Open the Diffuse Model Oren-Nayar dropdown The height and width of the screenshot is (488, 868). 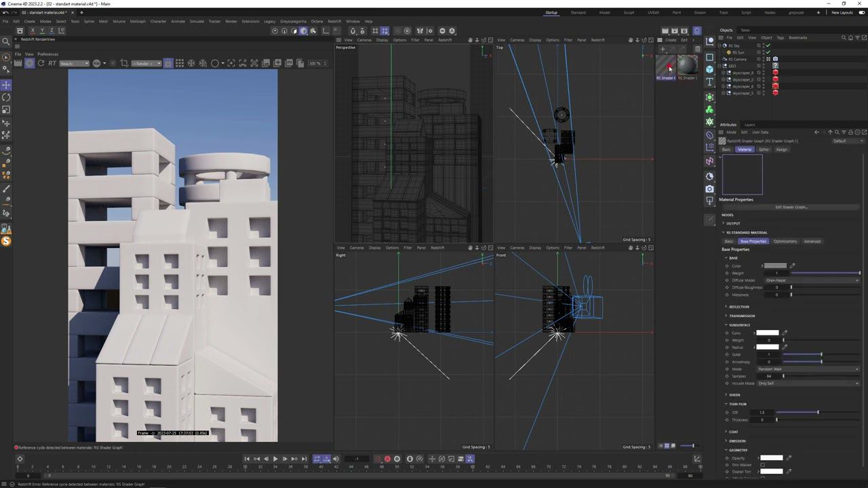point(812,280)
